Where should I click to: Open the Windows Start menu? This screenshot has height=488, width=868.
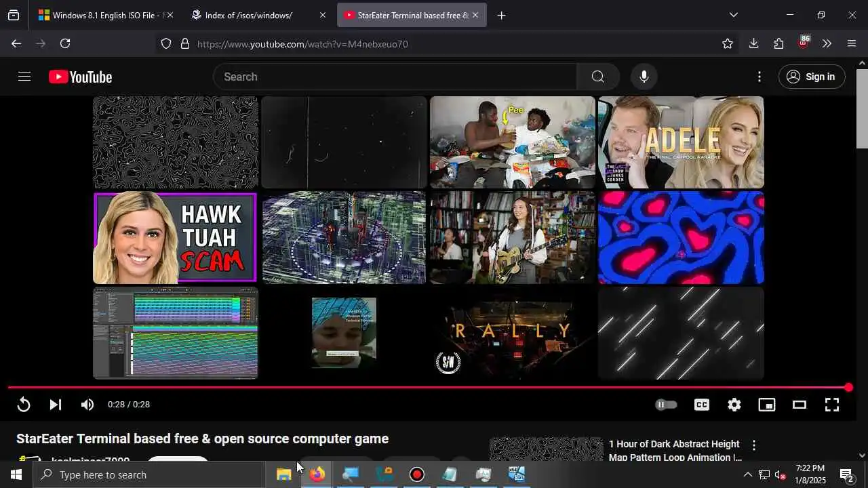coord(16,474)
